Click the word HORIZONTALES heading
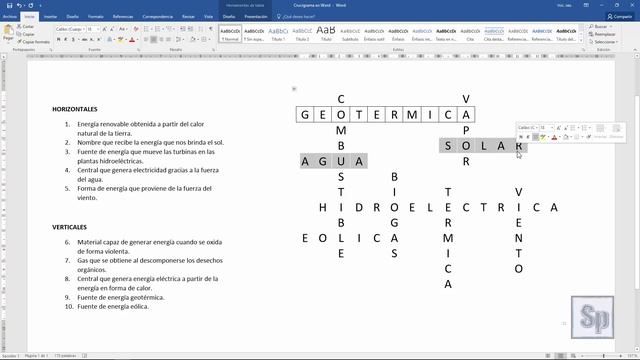Screen dimensions: 640x360 coord(75,109)
